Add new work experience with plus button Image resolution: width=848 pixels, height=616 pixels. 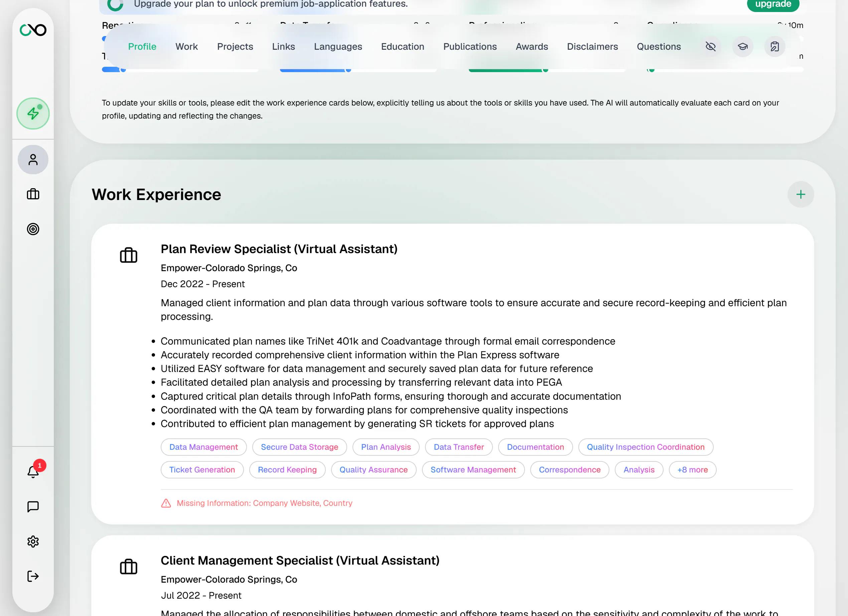(801, 195)
